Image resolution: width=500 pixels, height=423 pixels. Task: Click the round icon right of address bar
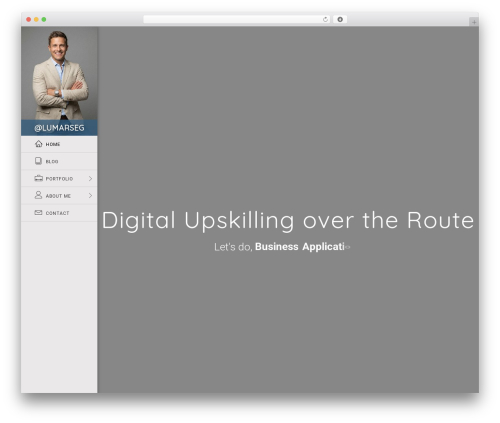pyautogui.click(x=340, y=20)
